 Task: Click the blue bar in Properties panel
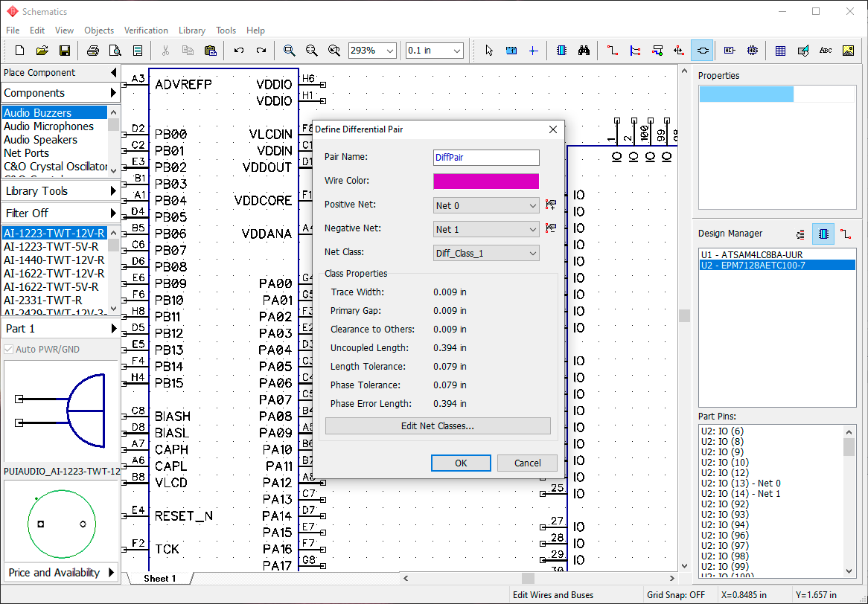point(746,94)
